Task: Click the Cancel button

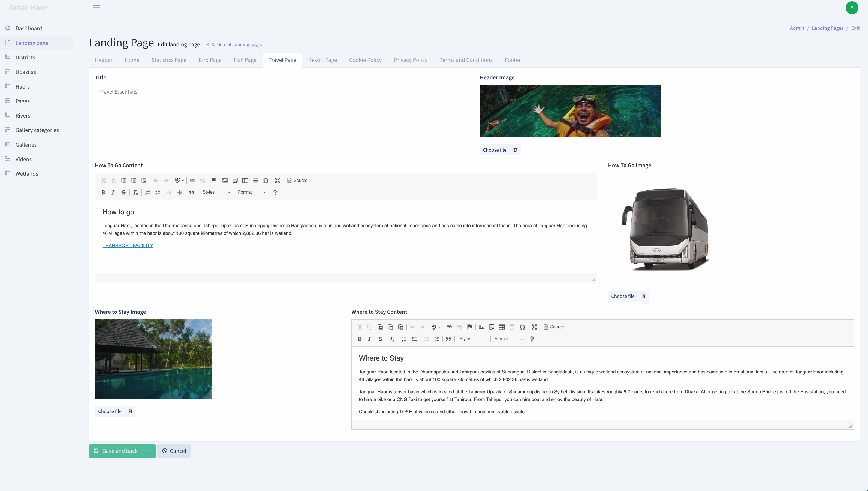Action: [x=174, y=451]
